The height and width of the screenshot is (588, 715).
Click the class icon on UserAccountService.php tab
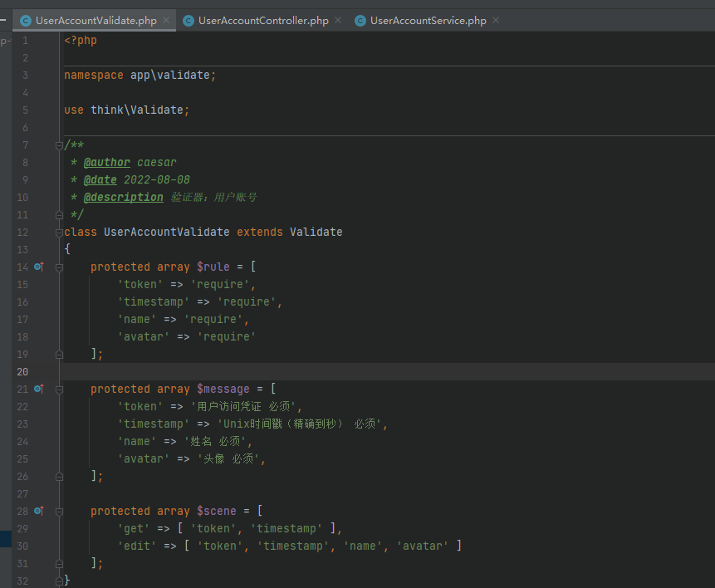click(x=360, y=21)
